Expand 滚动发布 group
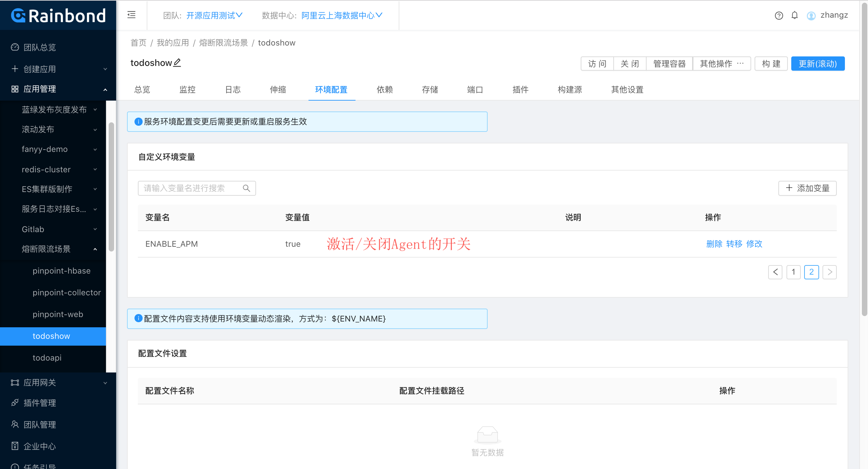868x469 pixels. click(x=95, y=129)
